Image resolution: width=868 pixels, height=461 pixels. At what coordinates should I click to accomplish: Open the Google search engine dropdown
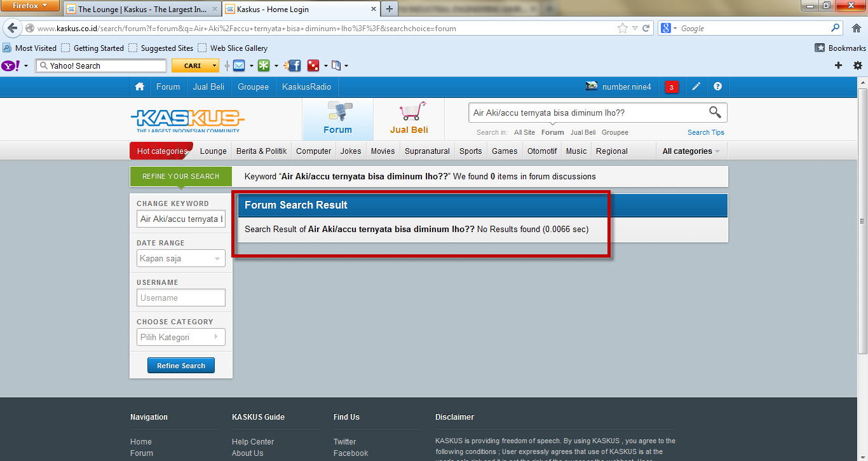point(669,28)
